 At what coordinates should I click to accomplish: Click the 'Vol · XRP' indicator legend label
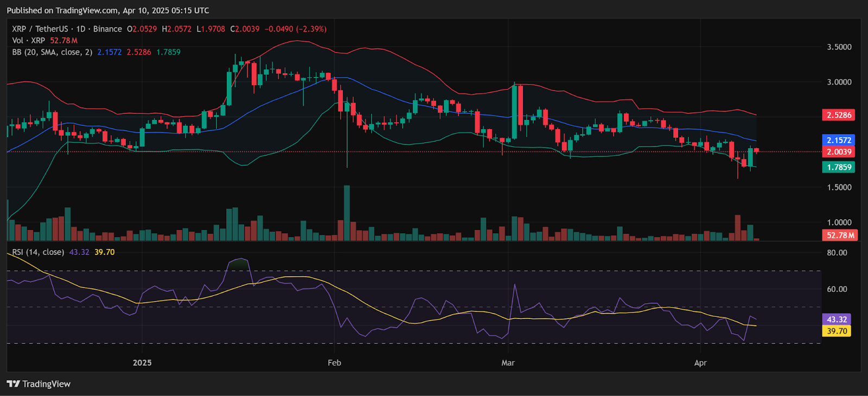(x=29, y=41)
